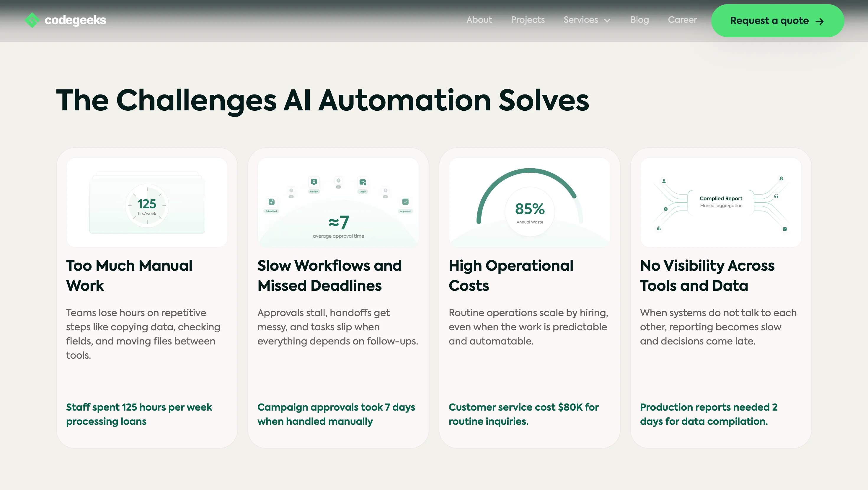
Task: Go to the Blog page
Action: click(639, 20)
